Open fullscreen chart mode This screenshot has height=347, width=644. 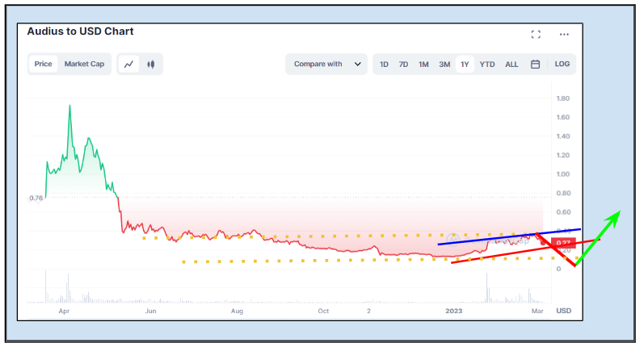click(536, 35)
